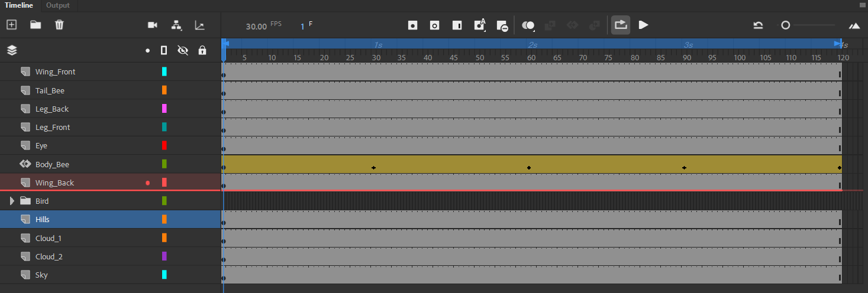Reset timeline zoom to default
This screenshot has width=868, height=293.
click(758, 25)
